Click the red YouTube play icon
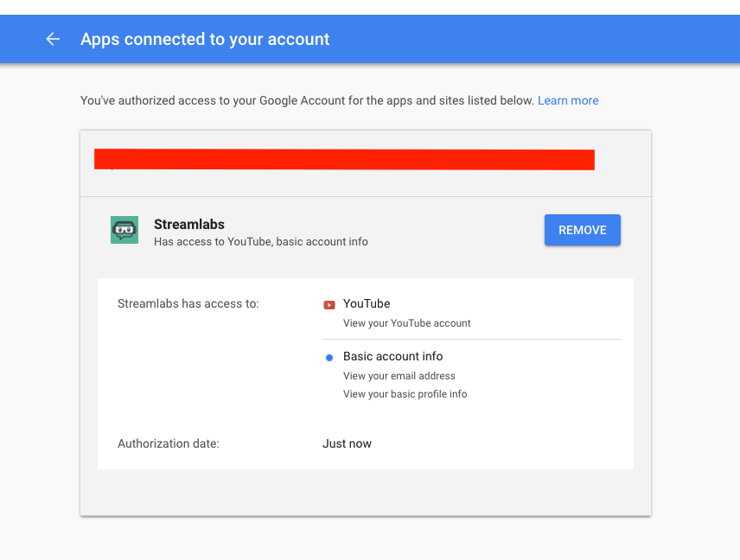 [329, 304]
